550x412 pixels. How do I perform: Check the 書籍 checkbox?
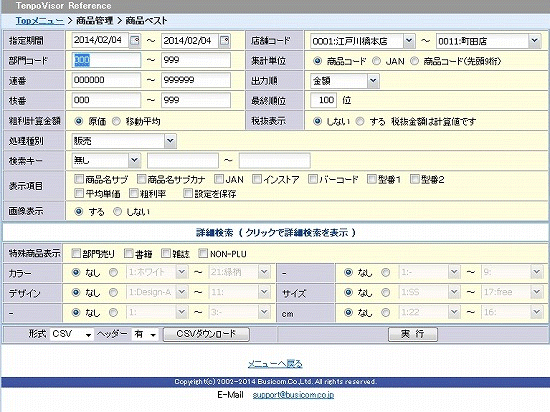[129, 253]
